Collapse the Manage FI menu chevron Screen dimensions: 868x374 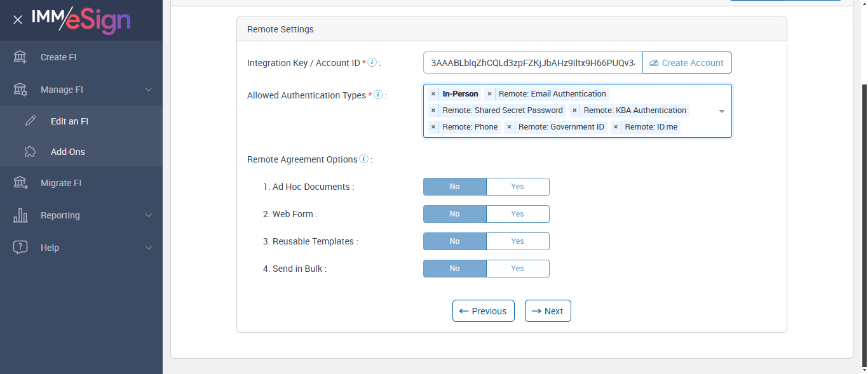tap(149, 90)
